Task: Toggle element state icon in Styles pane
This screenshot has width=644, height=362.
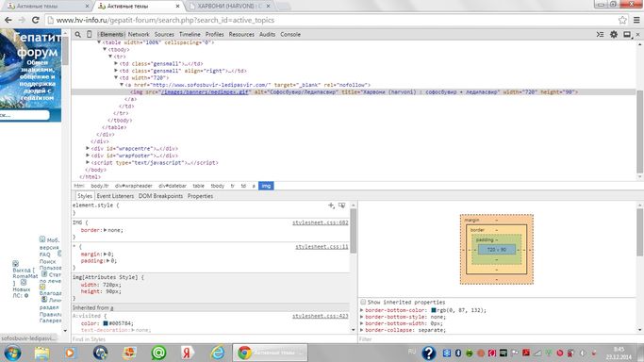Action: tap(341, 206)
